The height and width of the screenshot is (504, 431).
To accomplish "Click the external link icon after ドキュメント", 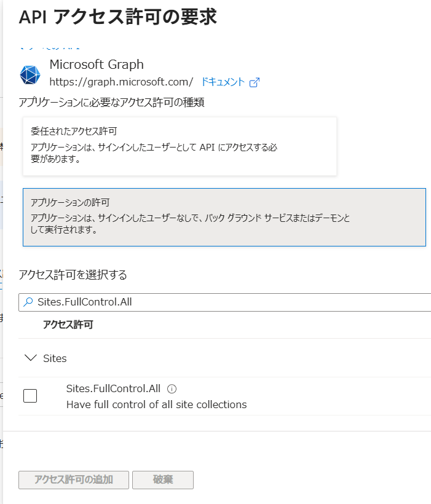I will coord(255,82).
